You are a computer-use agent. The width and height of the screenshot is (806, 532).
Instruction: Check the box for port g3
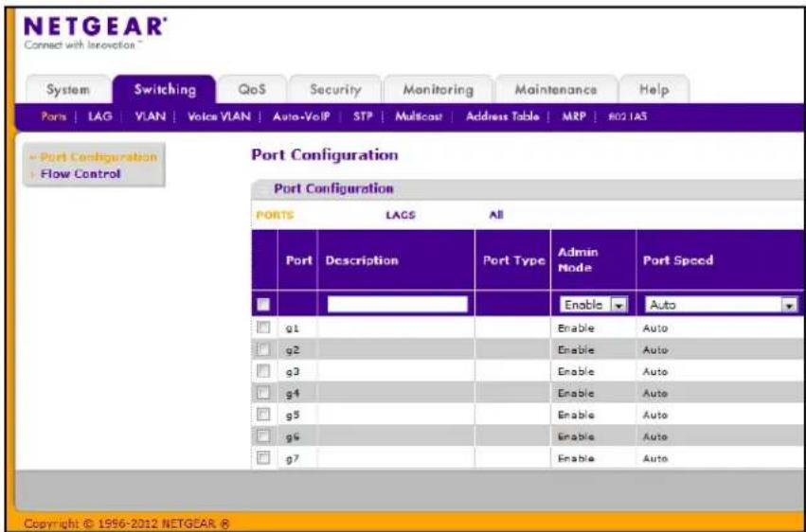click(x=263, y=371)
